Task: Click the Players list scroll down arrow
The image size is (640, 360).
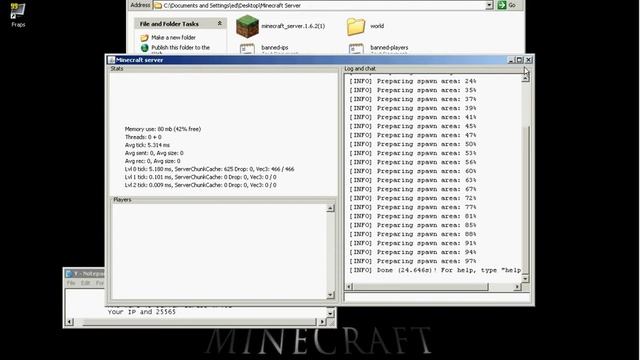Action: coord(331,295)
